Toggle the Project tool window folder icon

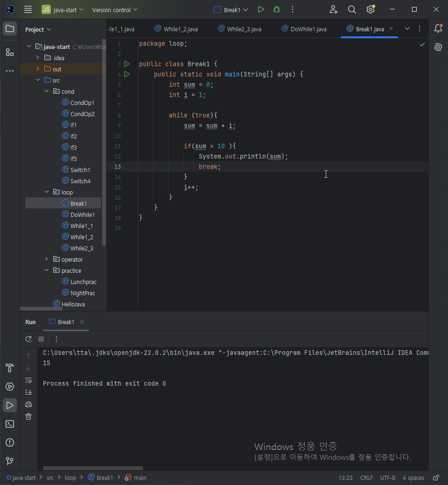click(10, 29)
